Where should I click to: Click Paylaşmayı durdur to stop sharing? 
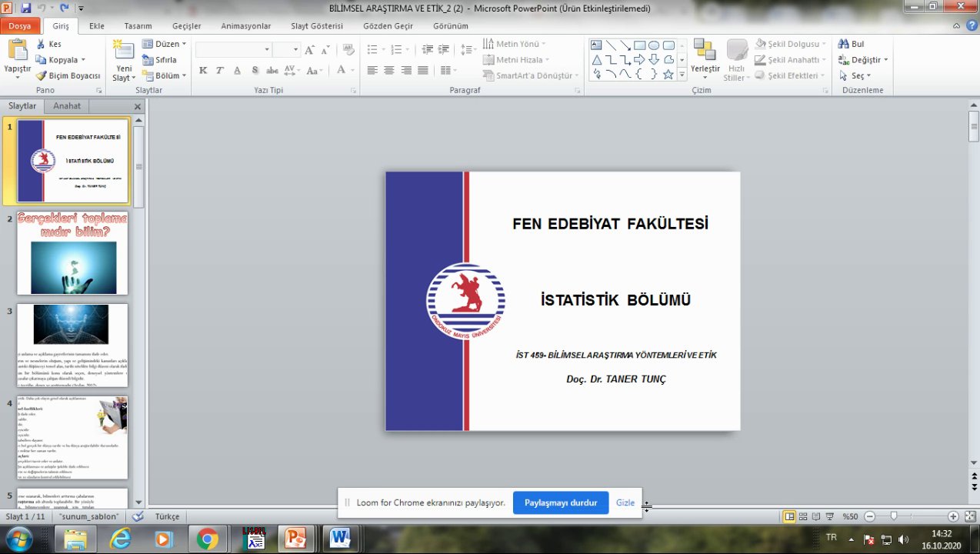(561, 502)
